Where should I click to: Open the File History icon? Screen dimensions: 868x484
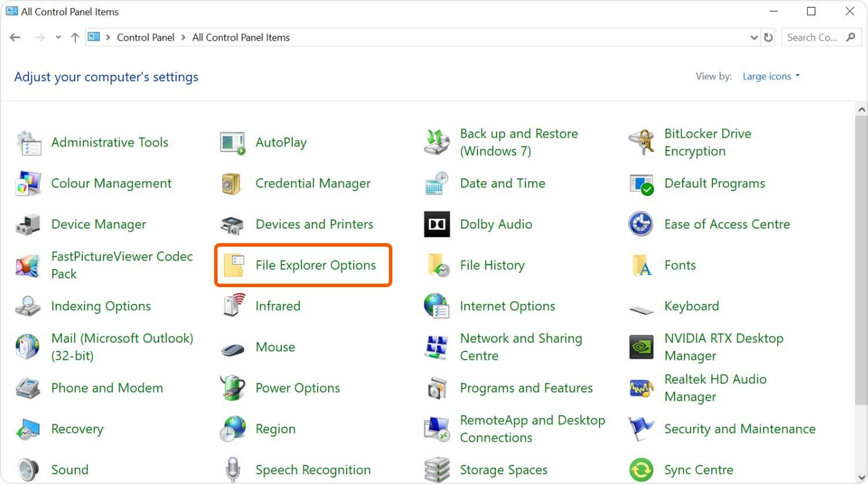click(x=438, y=265)
